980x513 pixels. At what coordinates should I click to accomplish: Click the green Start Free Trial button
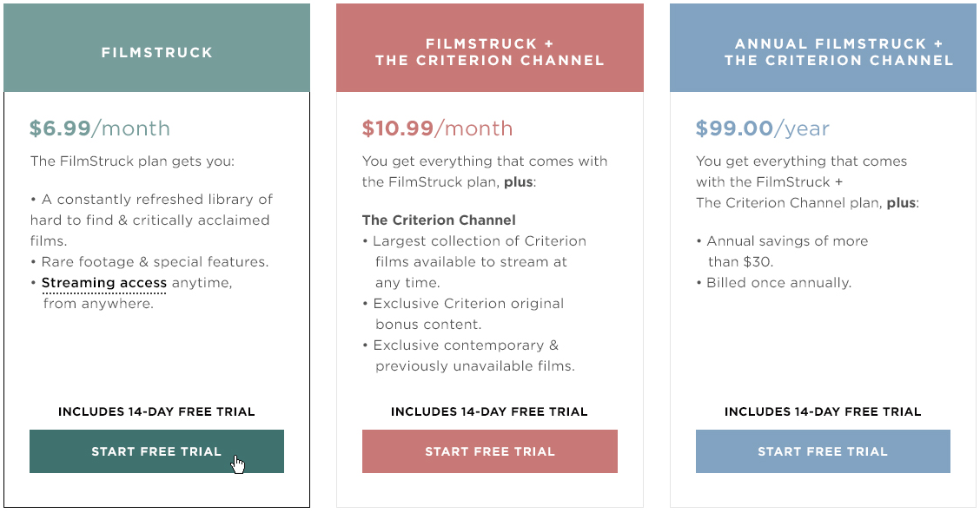click(156, 451)
